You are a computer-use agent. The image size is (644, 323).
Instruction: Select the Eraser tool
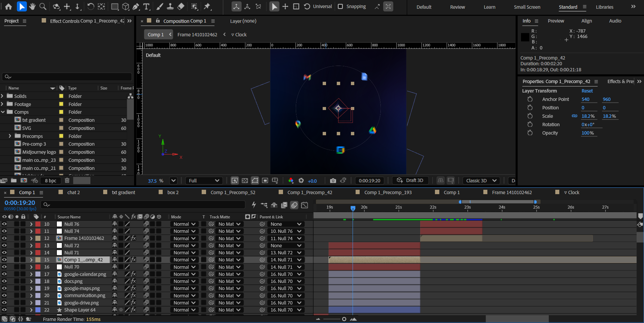coord(181,6)
